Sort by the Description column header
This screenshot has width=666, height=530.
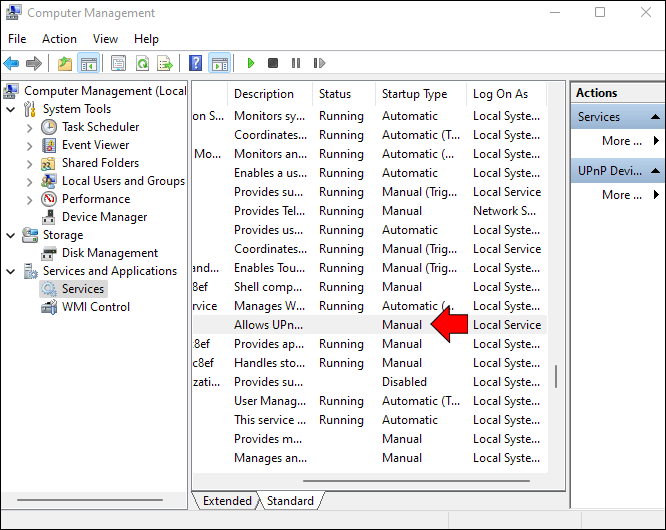point(271,94)
